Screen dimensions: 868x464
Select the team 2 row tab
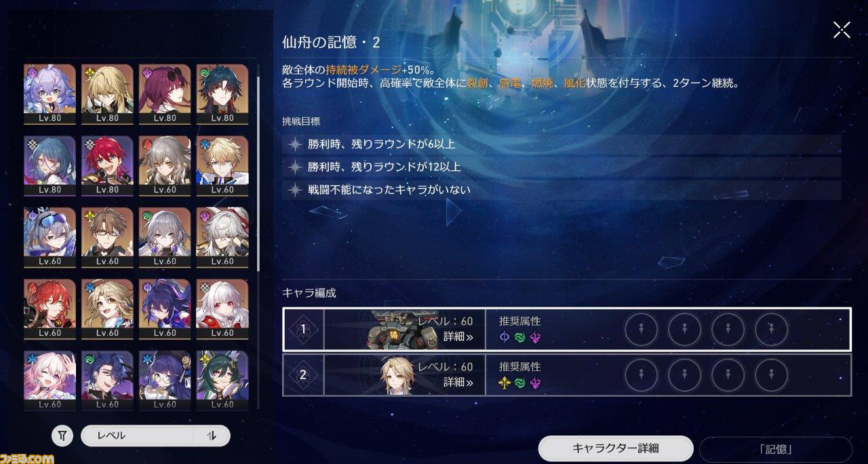pos(304,375)
